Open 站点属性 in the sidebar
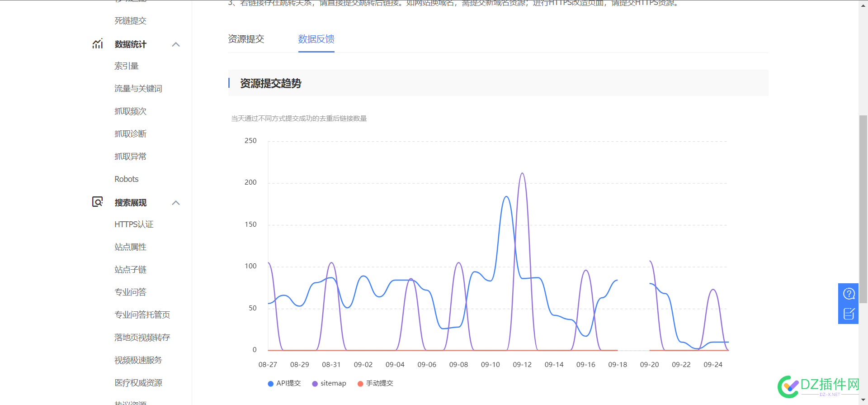The image size is (868, 405). (x=130, y=247)
